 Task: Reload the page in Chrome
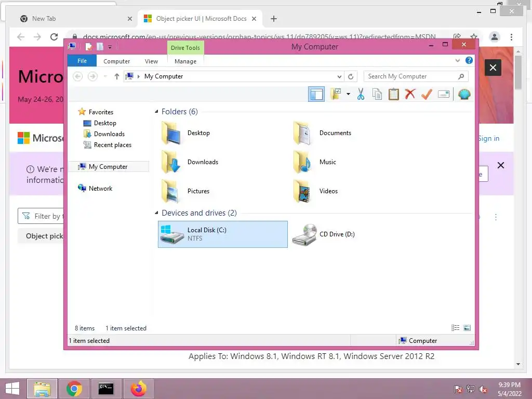[54, 37]
